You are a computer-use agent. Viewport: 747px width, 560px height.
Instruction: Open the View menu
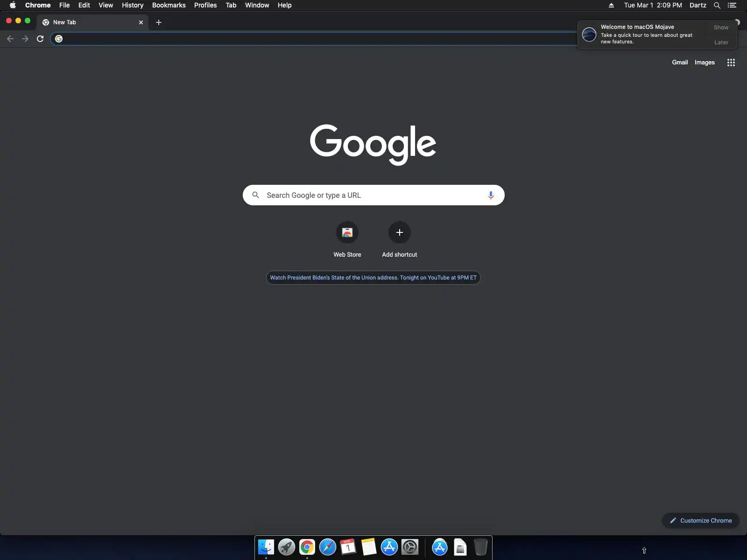(106, 5)
